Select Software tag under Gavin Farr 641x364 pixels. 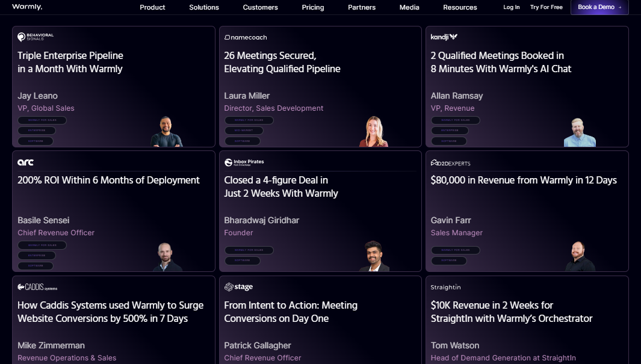pos(449,261)
